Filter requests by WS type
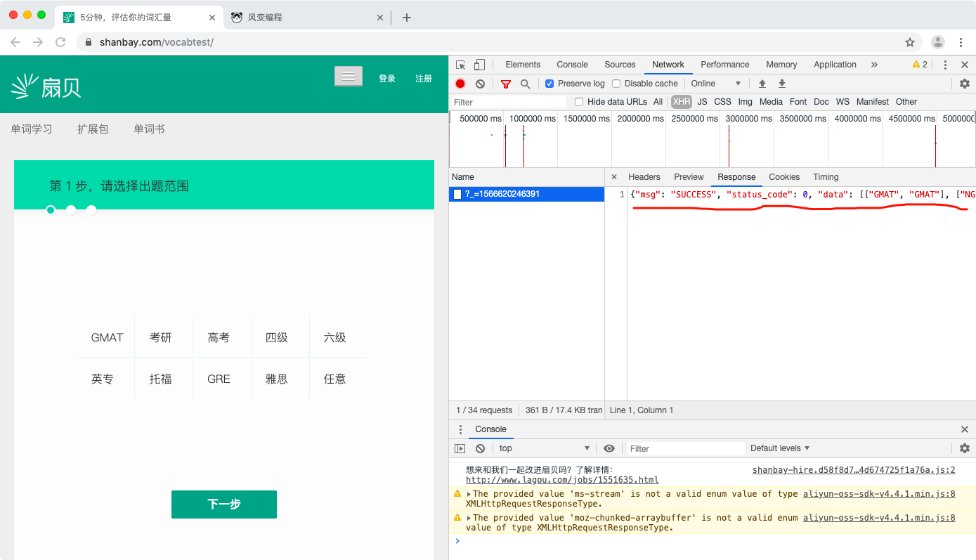 pos(842,102)
